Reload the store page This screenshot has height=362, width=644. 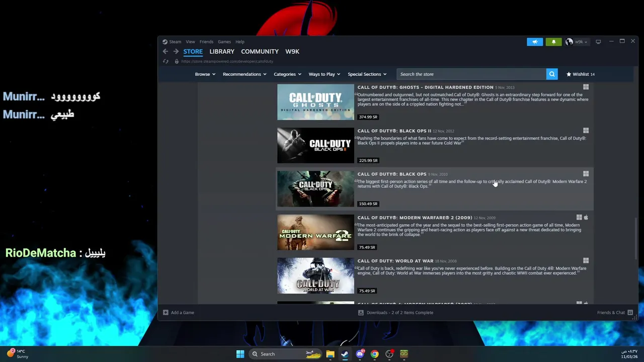pyautogui.click(x=166, y=61)
